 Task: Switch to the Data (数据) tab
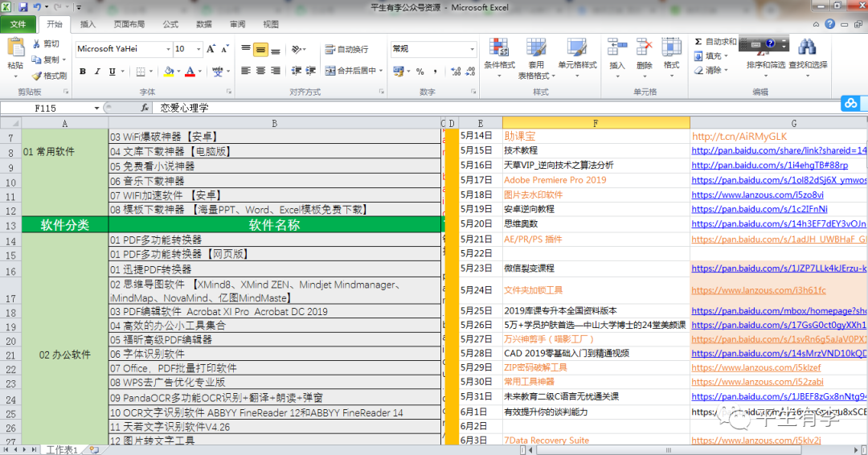coord(203,24)
